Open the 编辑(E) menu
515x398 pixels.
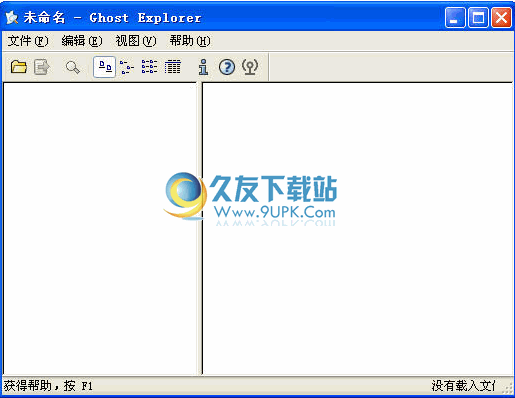82,41
